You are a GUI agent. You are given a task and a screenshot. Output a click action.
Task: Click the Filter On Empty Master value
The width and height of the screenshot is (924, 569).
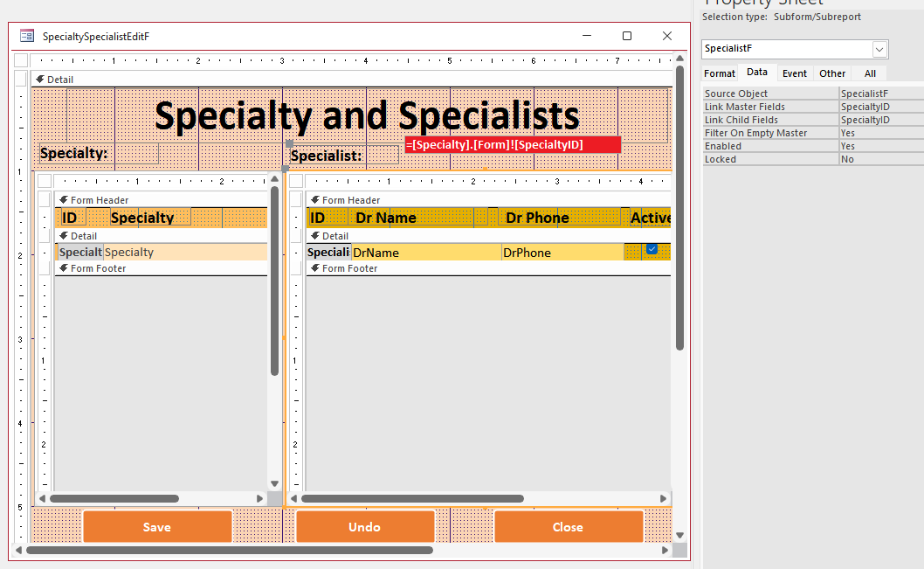[x=880, y=134]
